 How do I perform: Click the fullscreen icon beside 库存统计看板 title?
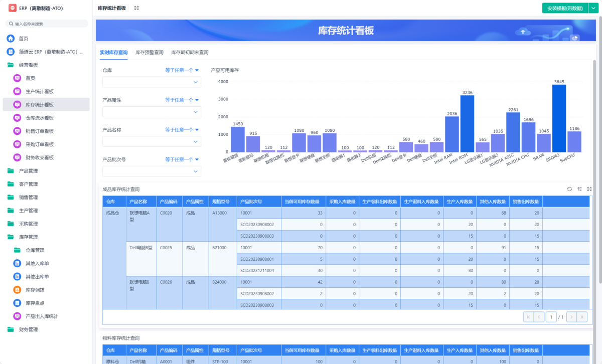pos(136,8)
